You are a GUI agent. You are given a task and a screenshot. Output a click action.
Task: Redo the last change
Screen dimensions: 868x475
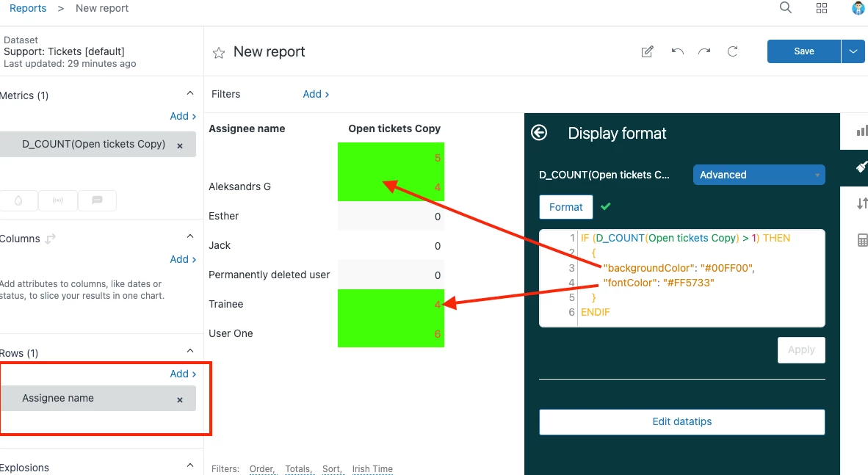(704, 51)
